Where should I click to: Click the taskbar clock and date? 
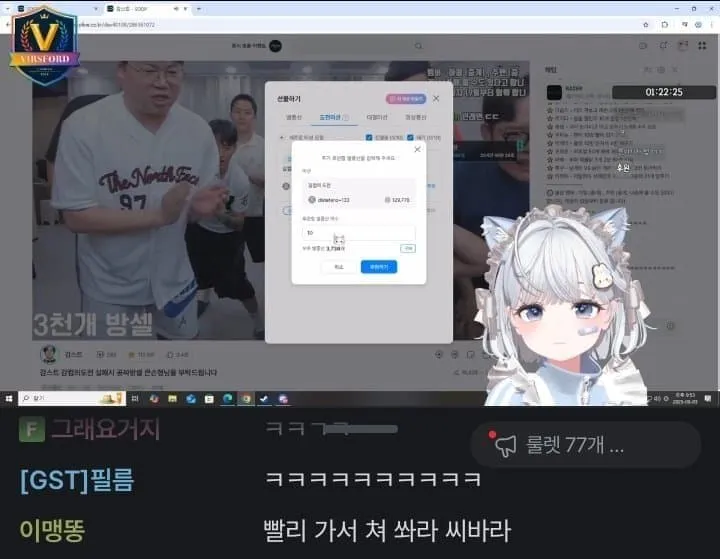685,398
